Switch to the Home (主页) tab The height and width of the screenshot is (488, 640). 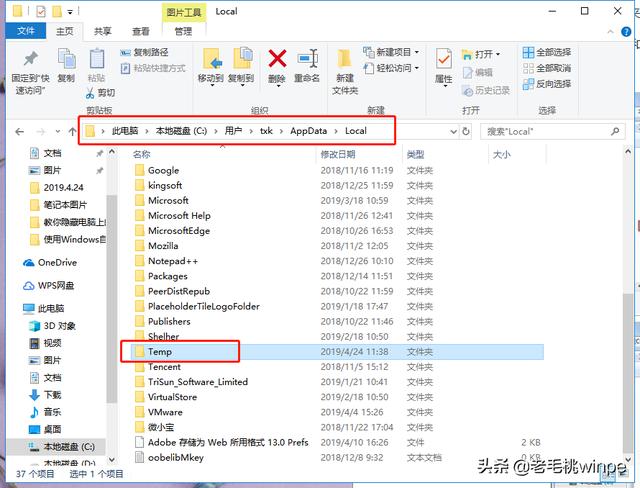pos(64,31)
